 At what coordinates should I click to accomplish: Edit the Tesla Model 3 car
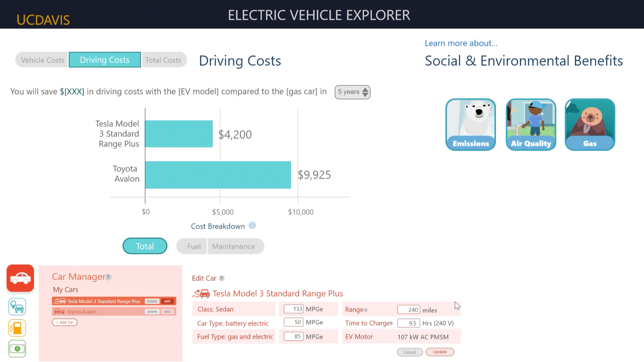point(168,301)
